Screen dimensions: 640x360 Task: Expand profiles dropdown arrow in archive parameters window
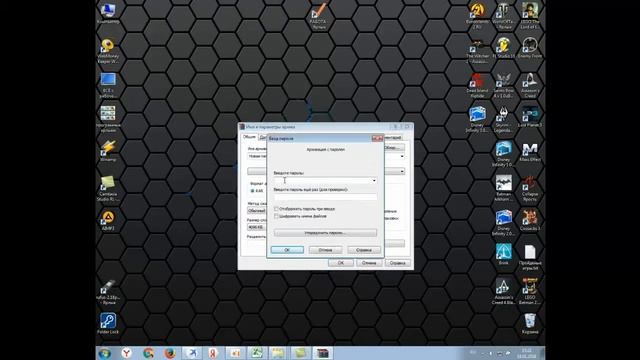pyautogui.click(x=402, y=171)
